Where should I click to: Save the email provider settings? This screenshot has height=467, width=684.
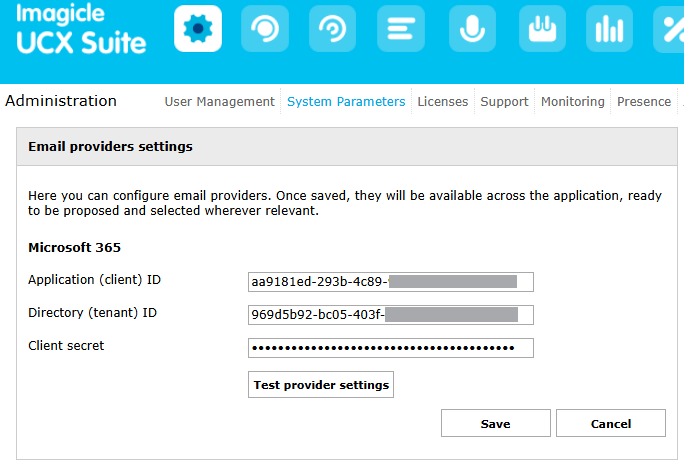495,423
